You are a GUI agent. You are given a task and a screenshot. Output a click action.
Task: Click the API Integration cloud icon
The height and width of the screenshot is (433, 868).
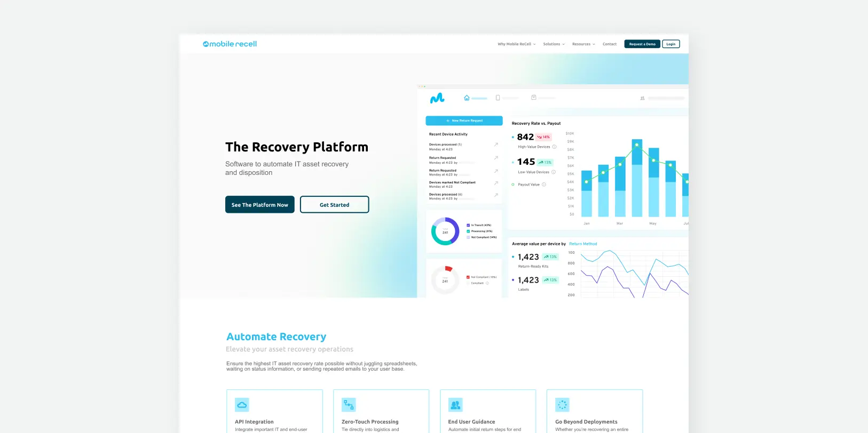[x=242, y=405]
